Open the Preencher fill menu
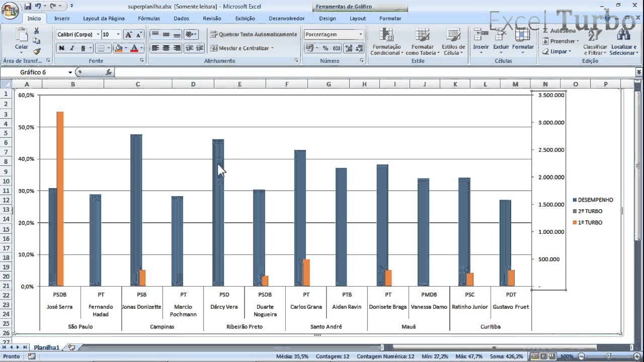Image resolution: width=644 pixels, height=362 pixels. pos(561,41)
